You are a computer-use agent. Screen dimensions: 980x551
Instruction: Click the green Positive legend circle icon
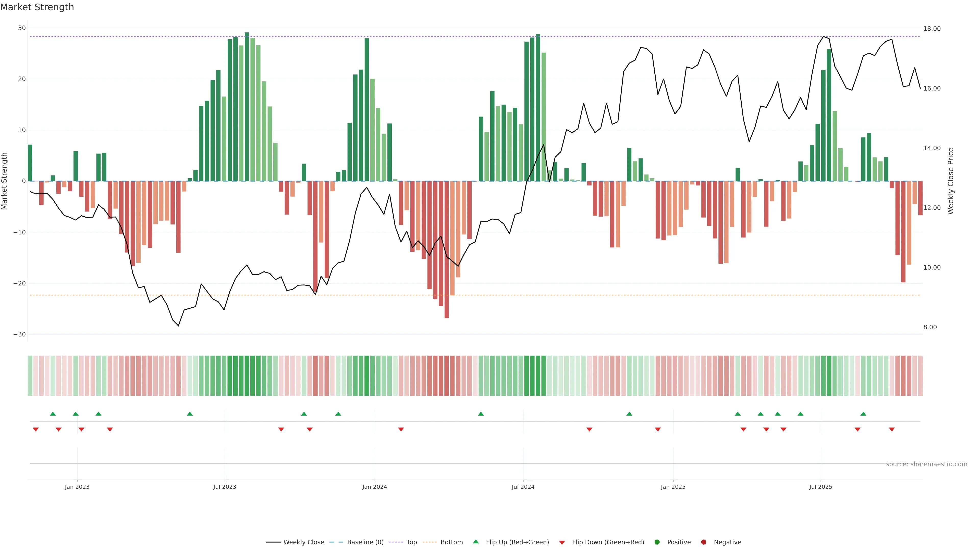(657, 542)
